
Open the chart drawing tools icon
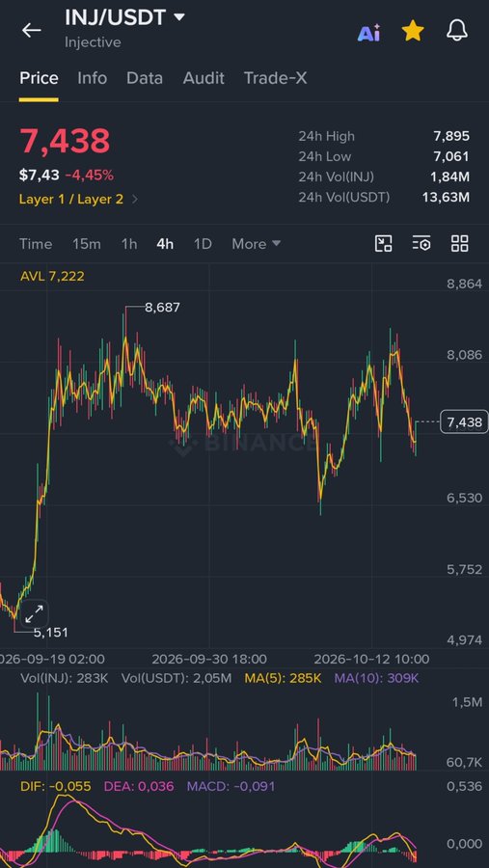coord(383,244)
